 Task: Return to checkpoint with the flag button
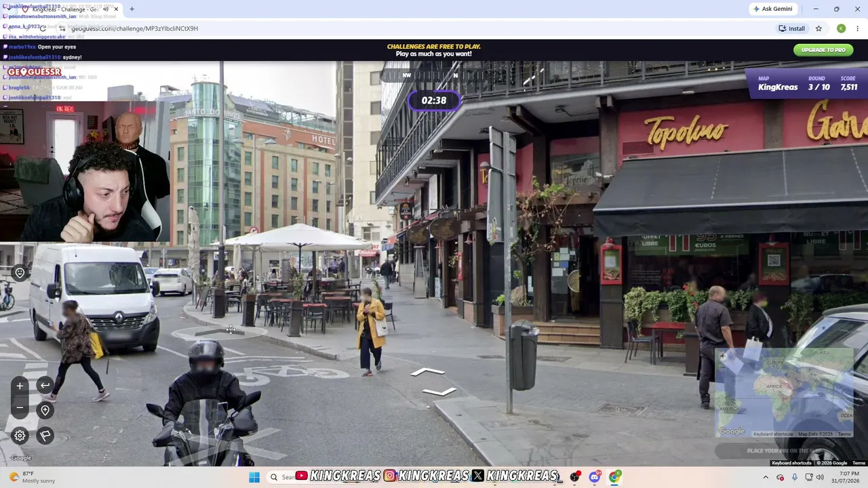tap(45, 436)
